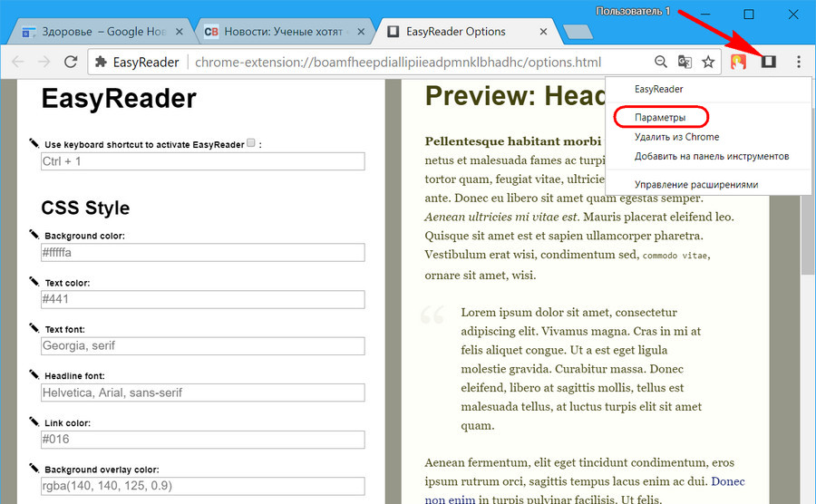816x504 pixels.
Task: Maximize the Chrome window
Action: 748,14
